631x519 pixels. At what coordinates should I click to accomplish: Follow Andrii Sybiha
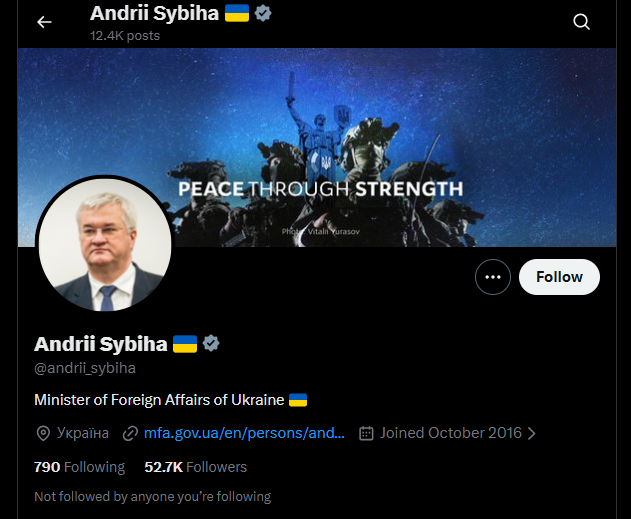559,277
